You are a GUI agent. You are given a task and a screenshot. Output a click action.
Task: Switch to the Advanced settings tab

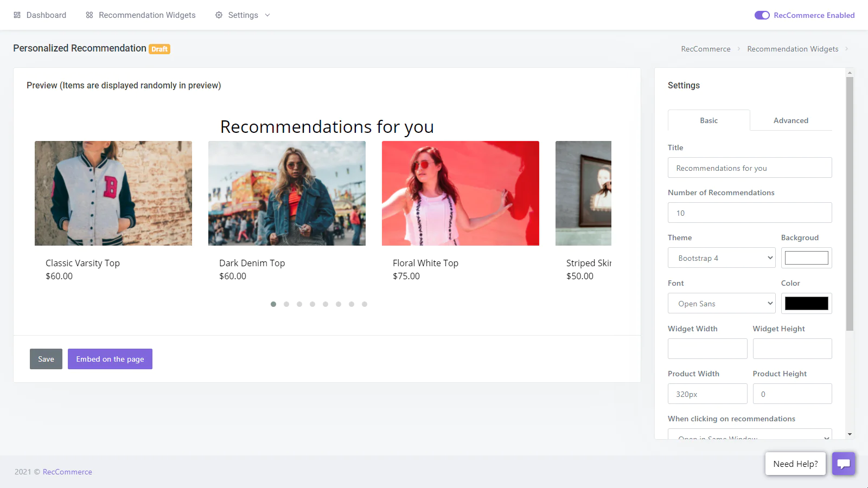(x=790, y=120)
